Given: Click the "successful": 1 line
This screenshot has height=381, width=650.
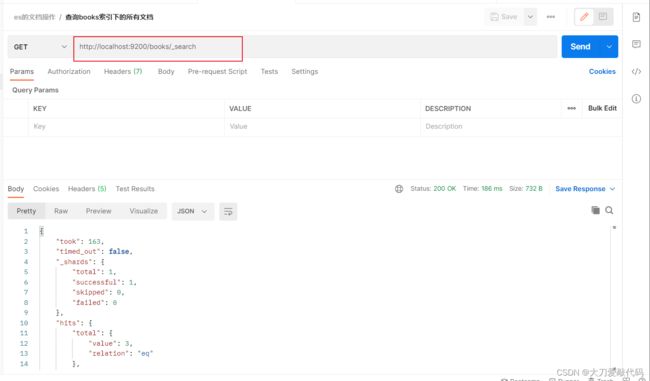Looking at the screenshot, I should [x=104, y=282].
